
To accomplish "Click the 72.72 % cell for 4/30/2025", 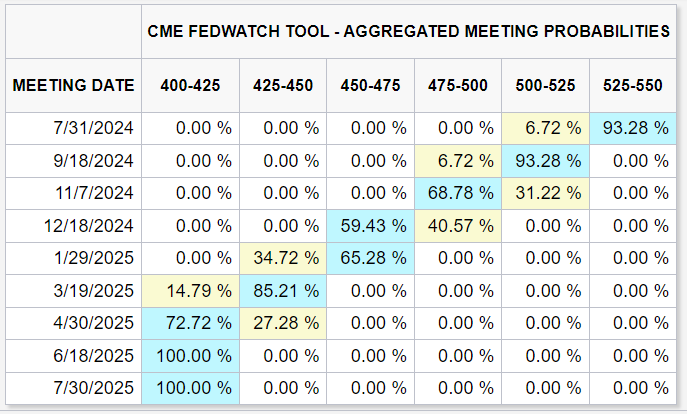I will 191,323.
